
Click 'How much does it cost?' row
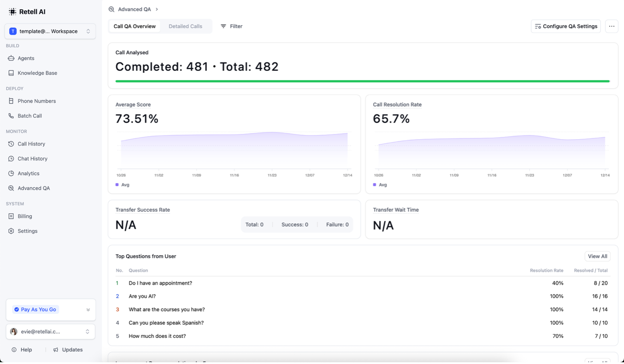pyautogui.click(x=363, y=336)
